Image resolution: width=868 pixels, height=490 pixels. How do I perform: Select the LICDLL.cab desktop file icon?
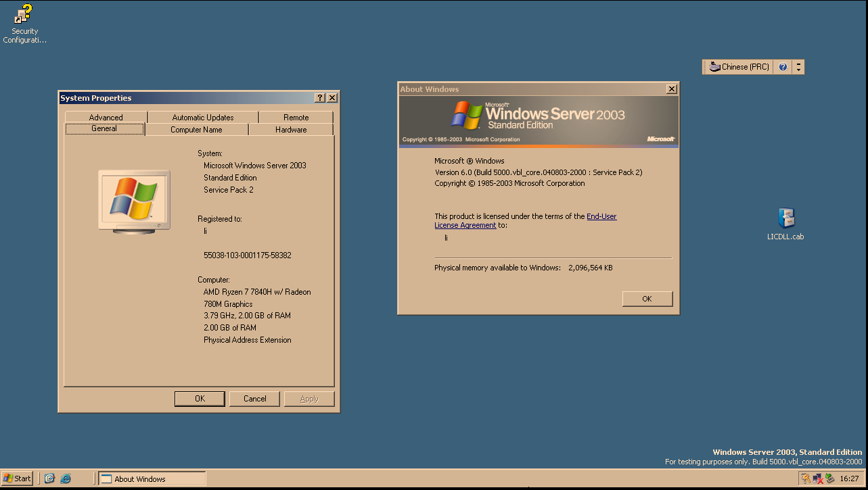tap(785, 224)
